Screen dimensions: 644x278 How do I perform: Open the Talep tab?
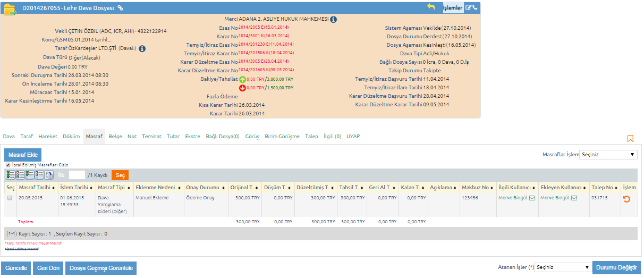pos(311,137)
